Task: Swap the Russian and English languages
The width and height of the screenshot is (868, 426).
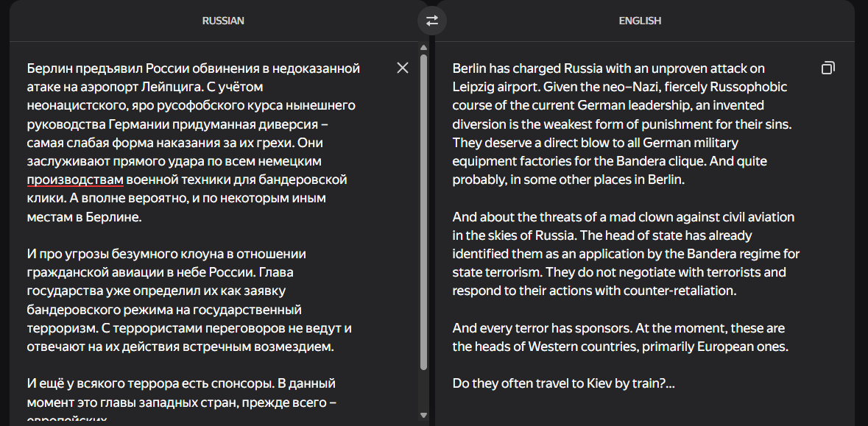Action: 431,21
